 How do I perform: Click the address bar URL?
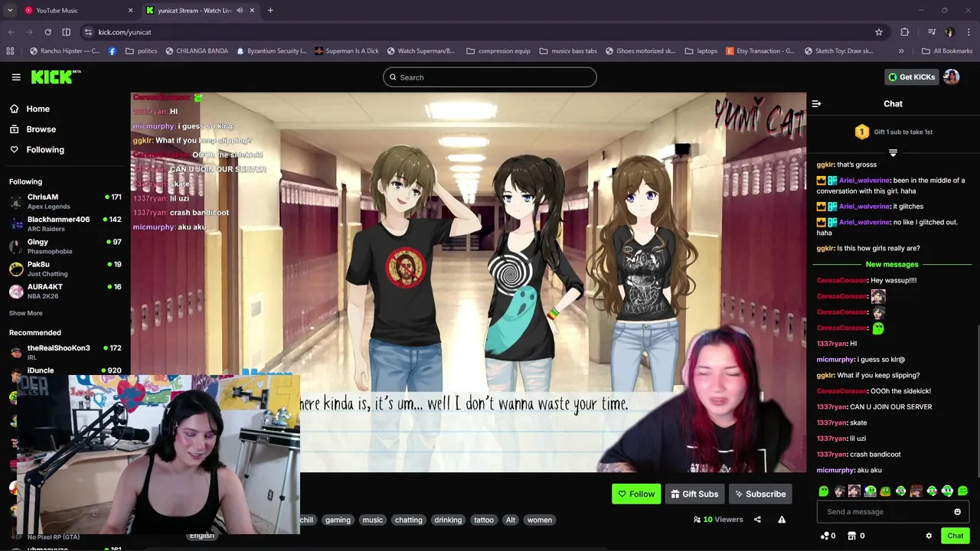pyautogui.click(x=125, y=32)
